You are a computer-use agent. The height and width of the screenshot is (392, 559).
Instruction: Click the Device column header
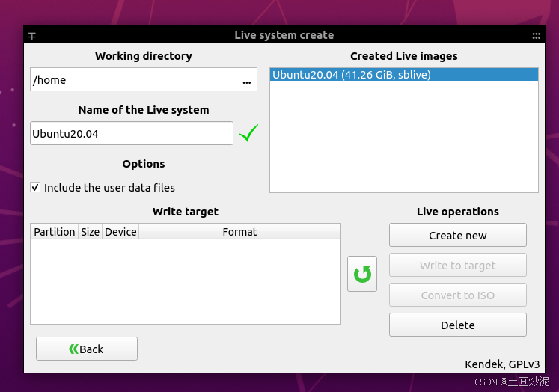click(x=120, y=232)
